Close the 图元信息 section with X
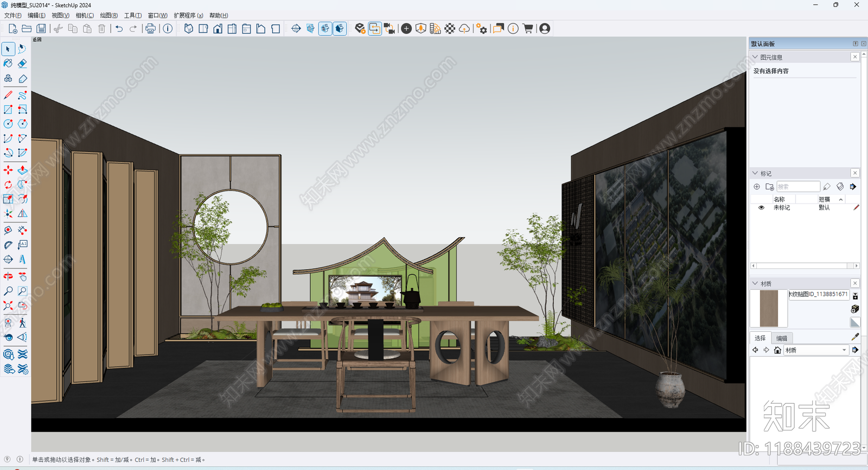This screenshot has height=470, width=868. (855, 57)
